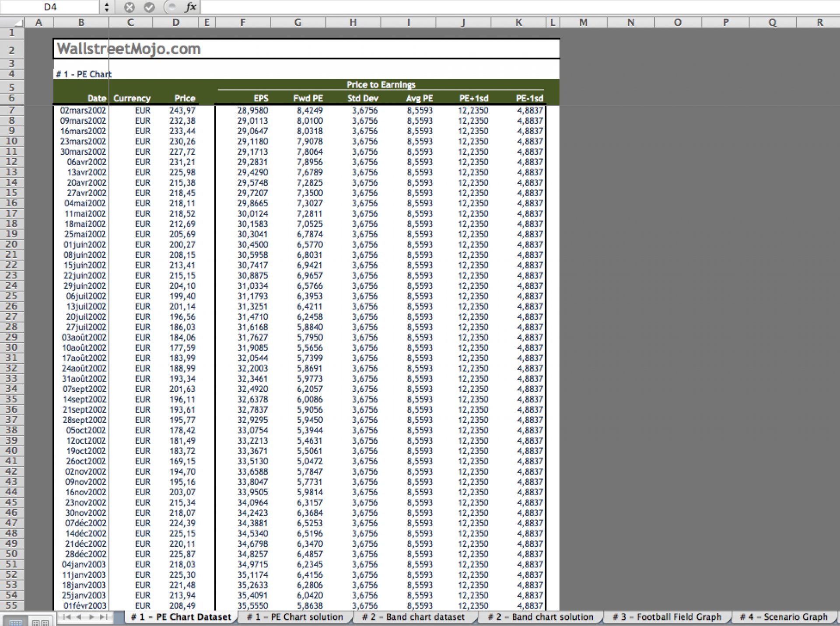The image size is (840, 626).
Task: Switch to '# 2 – Band chart solution' tab
Action: tap(541, 617)
